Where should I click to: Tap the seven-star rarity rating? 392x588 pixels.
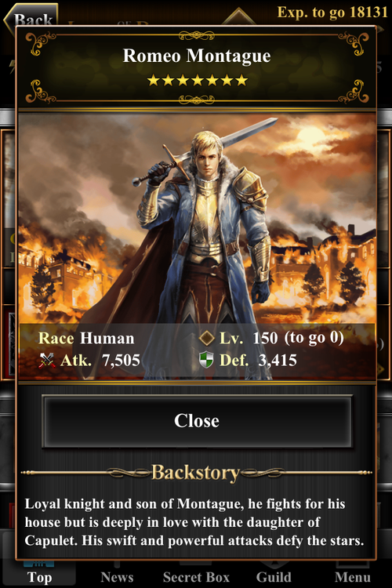point(197,80)
